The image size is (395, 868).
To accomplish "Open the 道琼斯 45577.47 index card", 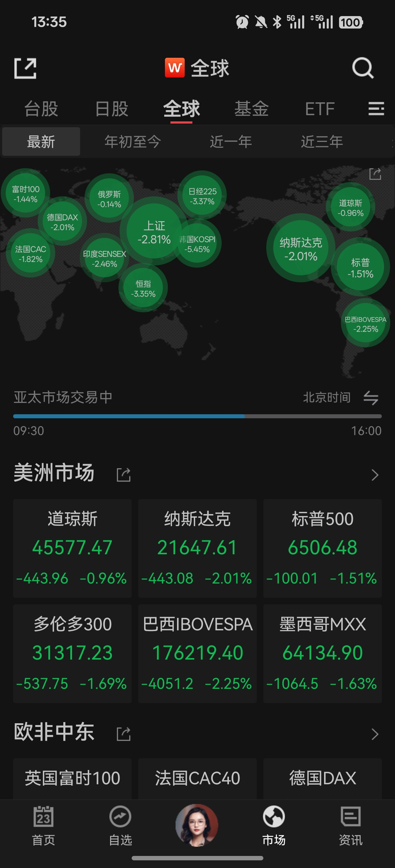I will (72, 548).
